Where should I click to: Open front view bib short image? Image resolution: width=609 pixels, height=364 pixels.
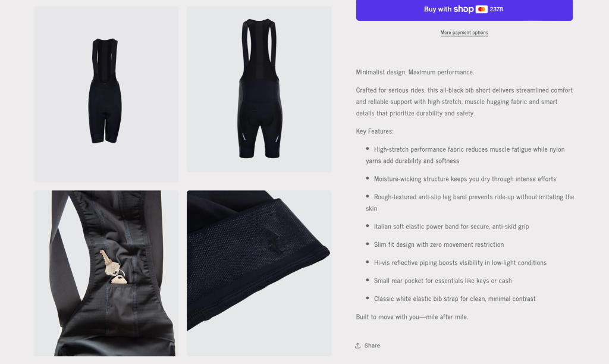pyautogui.click(x=106, y=94)
